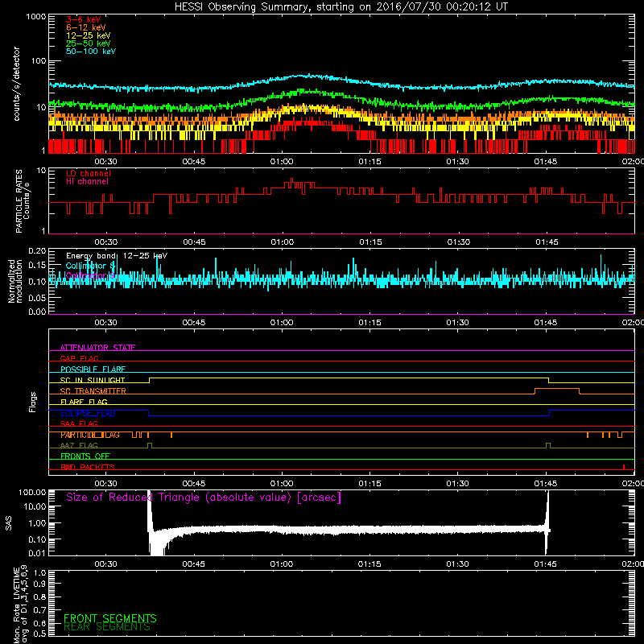
Task: Click the LO channel legend entry
Action: click(x=89, y=173)
